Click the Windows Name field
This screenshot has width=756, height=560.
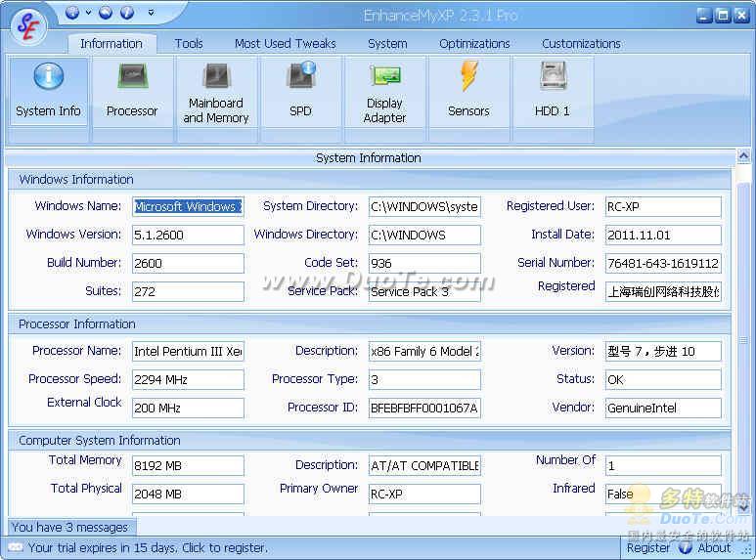[x=188, y=207]
